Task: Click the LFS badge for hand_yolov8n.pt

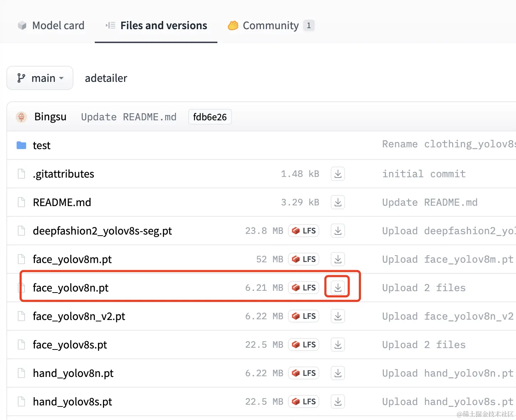Action: (304, 373)
